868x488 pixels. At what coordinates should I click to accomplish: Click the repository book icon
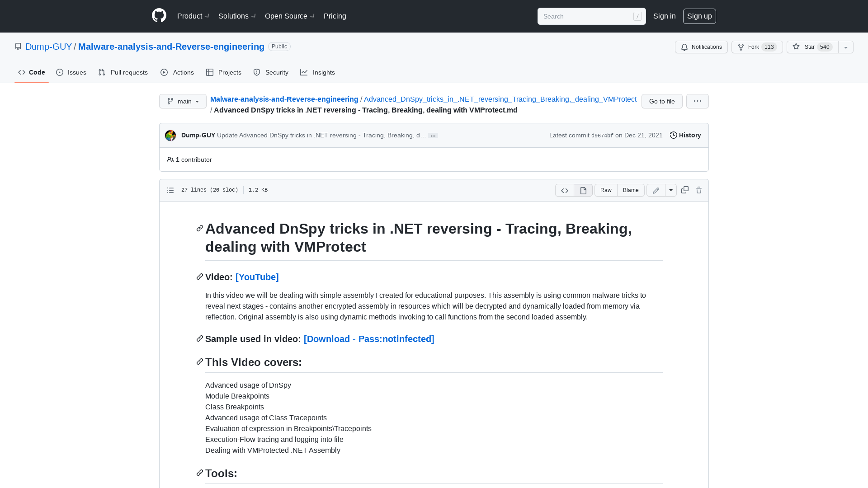pos(18,47)
